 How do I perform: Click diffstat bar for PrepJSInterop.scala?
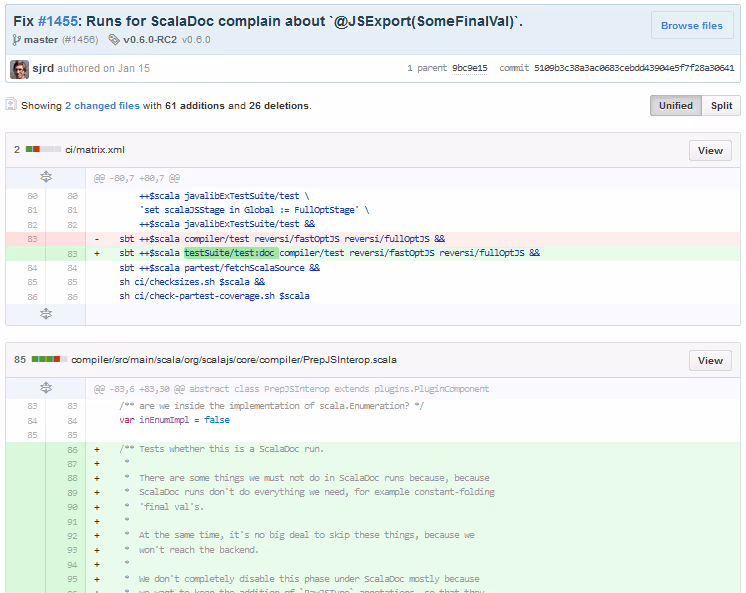click(49, 359)
